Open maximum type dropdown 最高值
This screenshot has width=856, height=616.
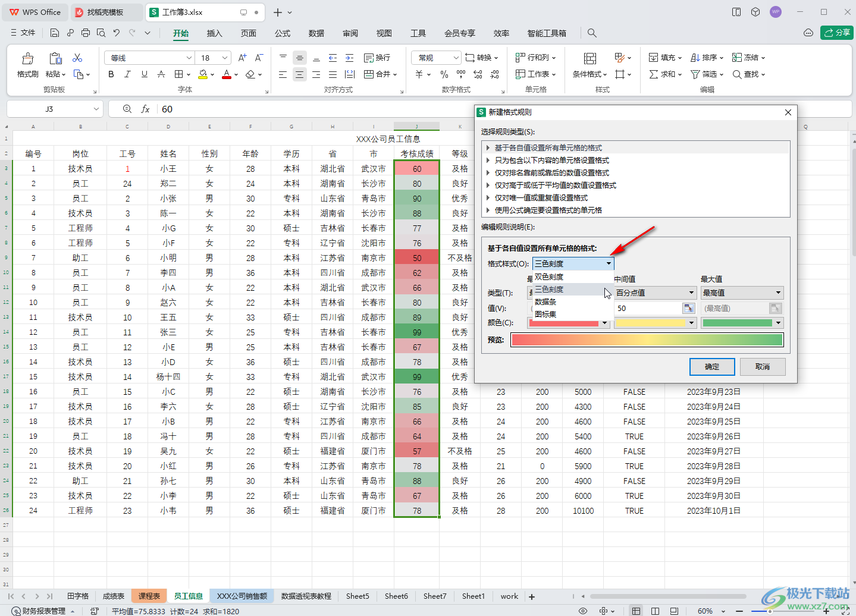point(742,293)
